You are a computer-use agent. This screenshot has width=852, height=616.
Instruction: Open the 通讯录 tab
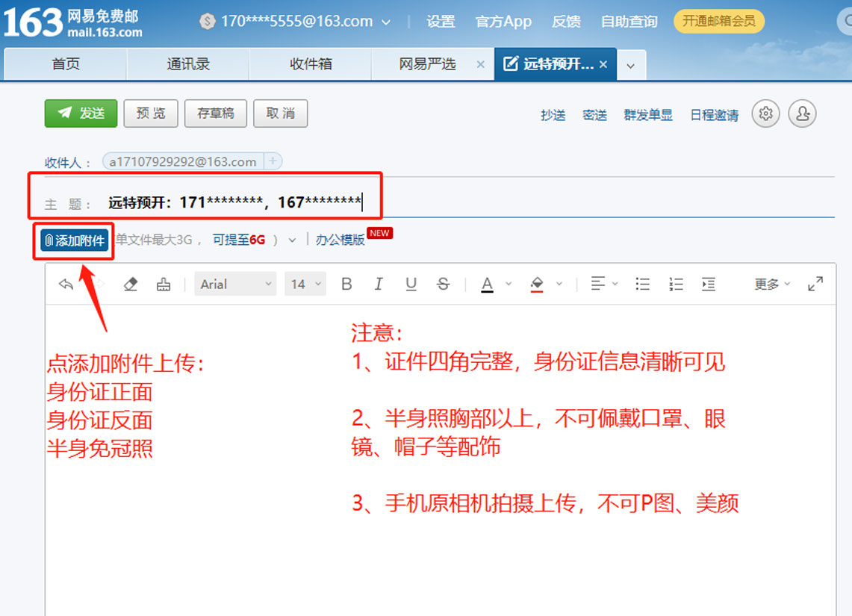pyautogui.click(x=188, y=64)
